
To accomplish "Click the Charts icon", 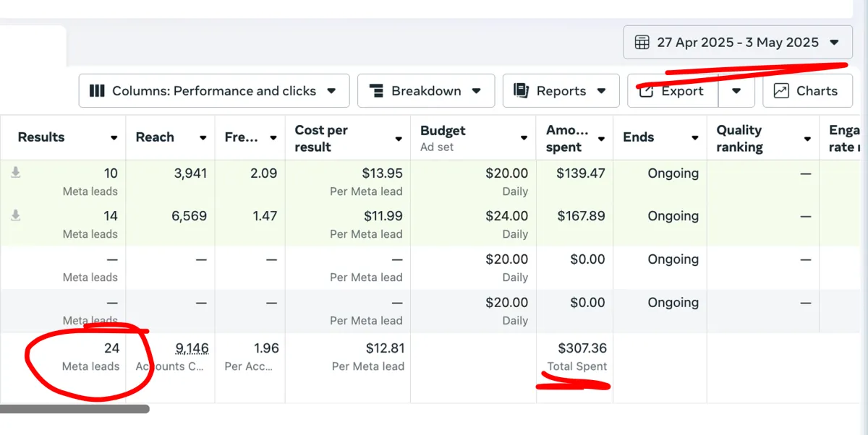I will tap(781, 91).
